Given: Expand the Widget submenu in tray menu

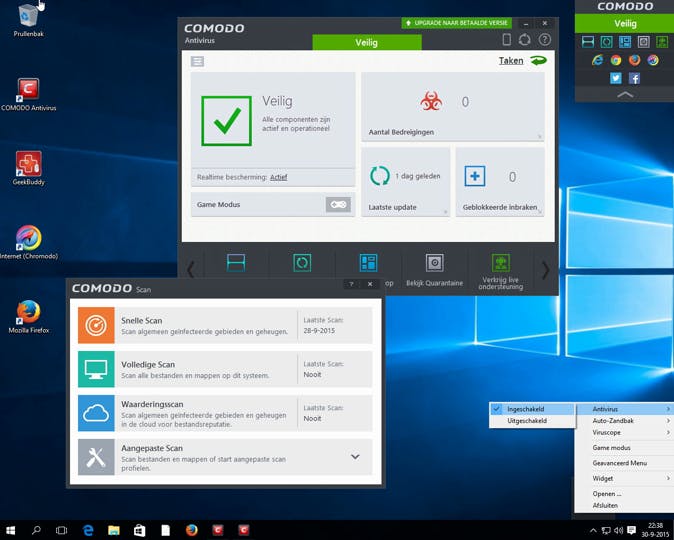Looking at the screenshot, I should tap(625, 478).
